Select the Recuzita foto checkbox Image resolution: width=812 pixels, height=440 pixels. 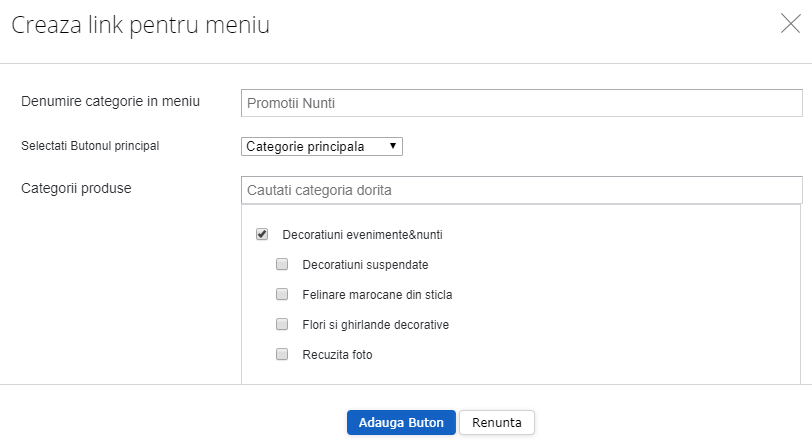[x=282, y=354]
